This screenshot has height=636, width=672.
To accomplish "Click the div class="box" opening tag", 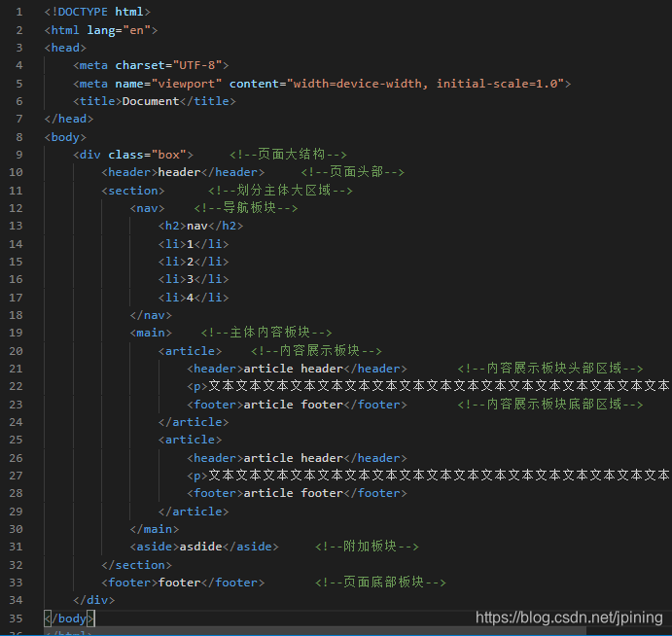I will [x=133, y=155].
